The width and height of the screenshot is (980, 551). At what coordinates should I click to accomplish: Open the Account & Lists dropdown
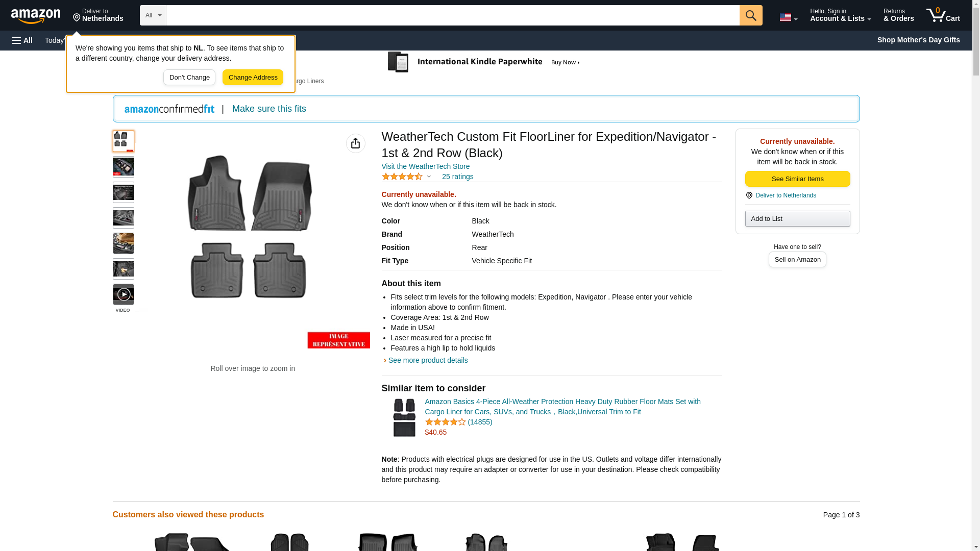(x=840, y=15)
